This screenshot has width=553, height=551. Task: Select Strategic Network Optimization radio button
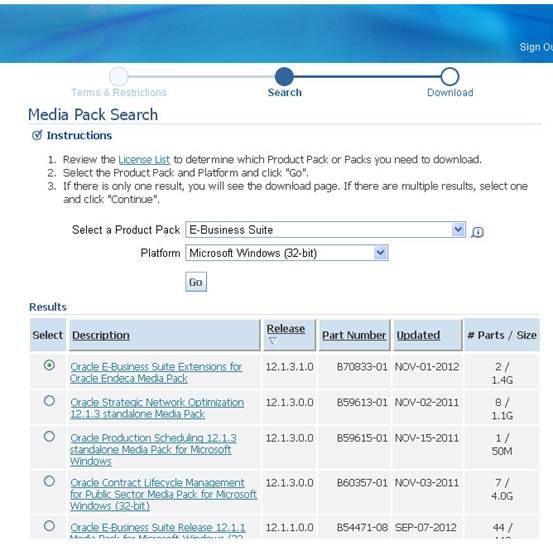point(49,401)
